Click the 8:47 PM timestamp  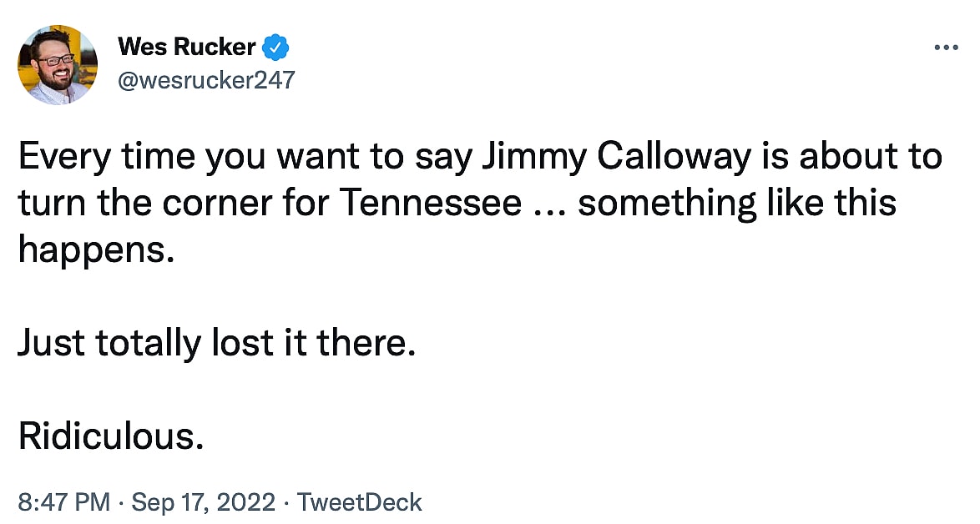click(x=63, y=501)
